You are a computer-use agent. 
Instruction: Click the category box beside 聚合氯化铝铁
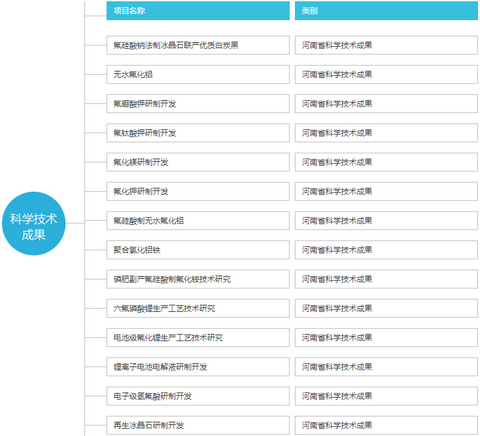tap(386, 250)
